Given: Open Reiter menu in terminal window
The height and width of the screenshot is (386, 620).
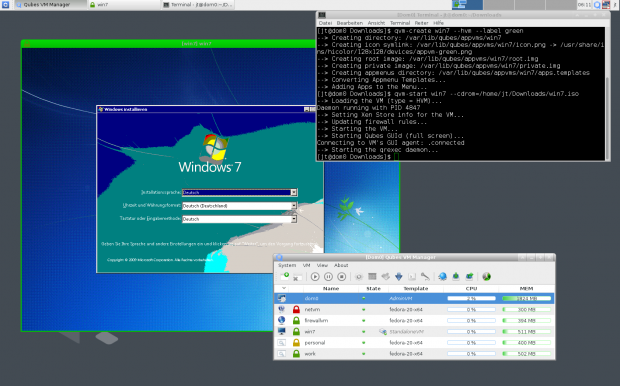Looking at the screenshot, I should (x=421, y=23).
